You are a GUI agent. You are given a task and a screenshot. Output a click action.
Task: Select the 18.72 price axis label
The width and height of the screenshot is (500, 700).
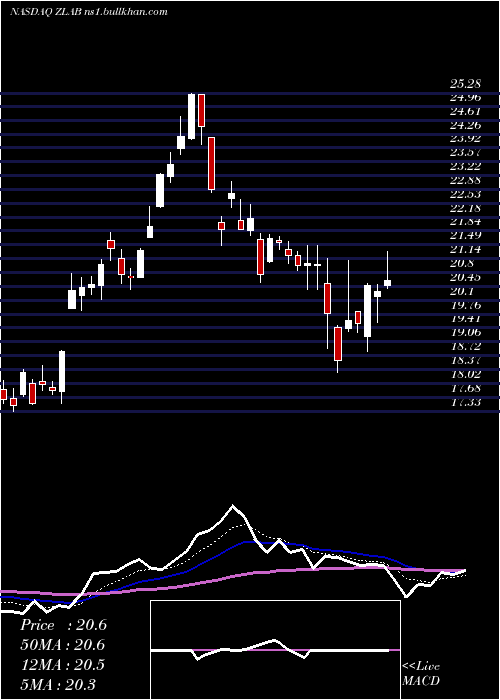pyautogui.click(x=464, y=346)
